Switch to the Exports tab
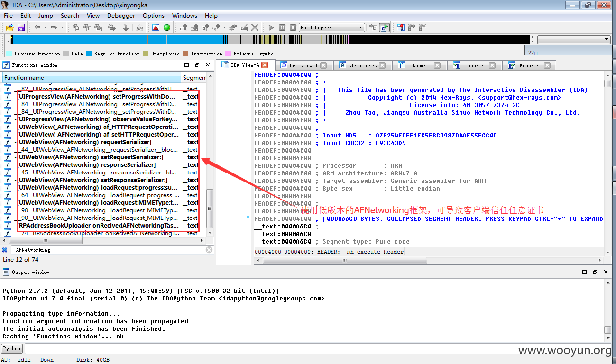Image resolution: width=616 pixels, height=364 pixels. (529, 65)
